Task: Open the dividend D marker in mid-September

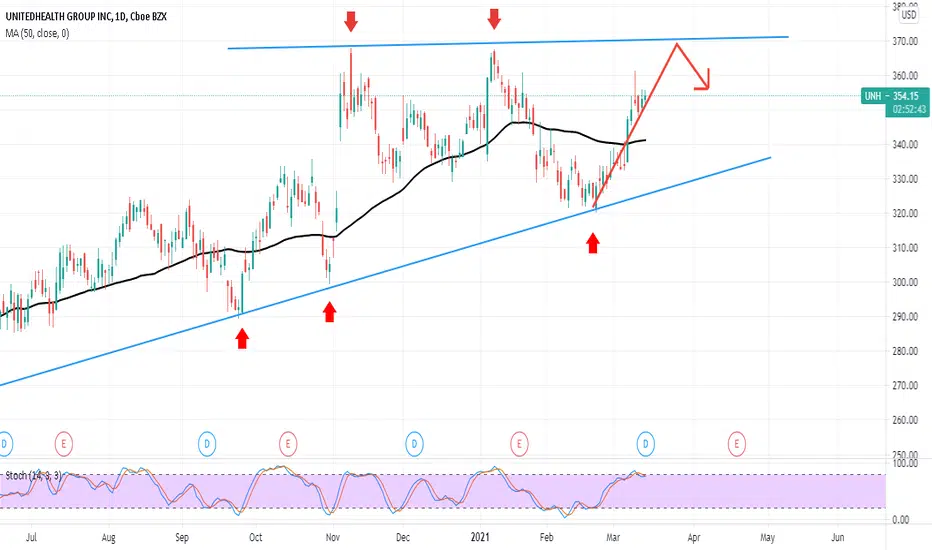Action: click(x=207, y=444)
